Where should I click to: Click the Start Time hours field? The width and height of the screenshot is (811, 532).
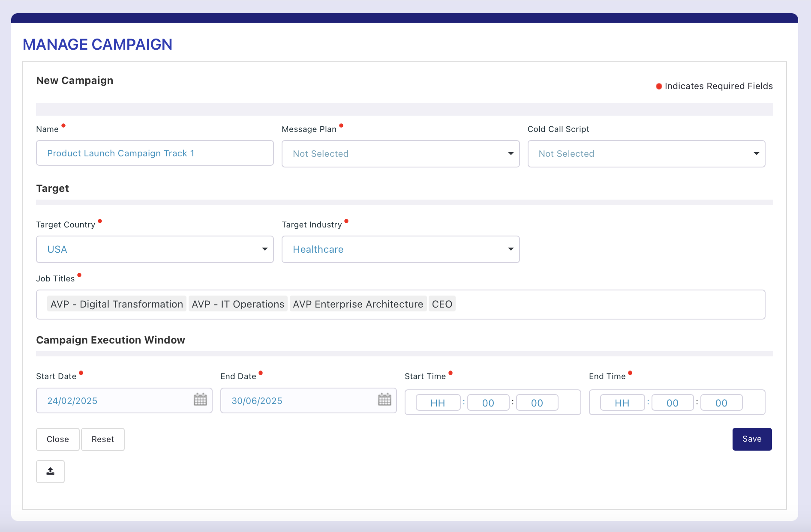coord(438,403)
